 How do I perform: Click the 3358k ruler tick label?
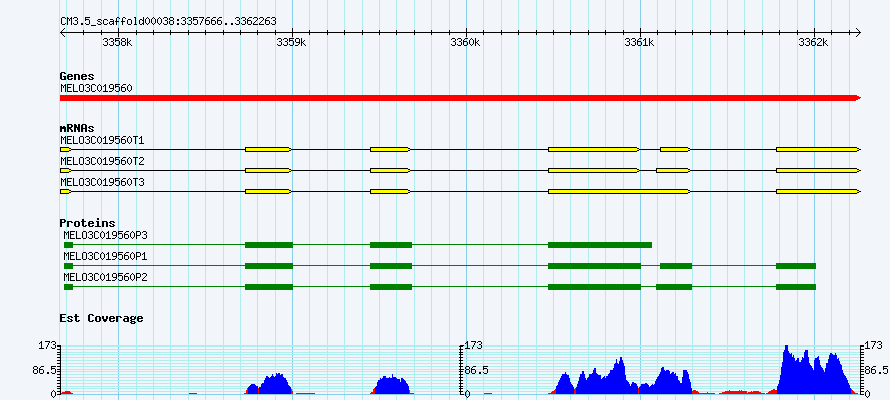pos(117,42)
